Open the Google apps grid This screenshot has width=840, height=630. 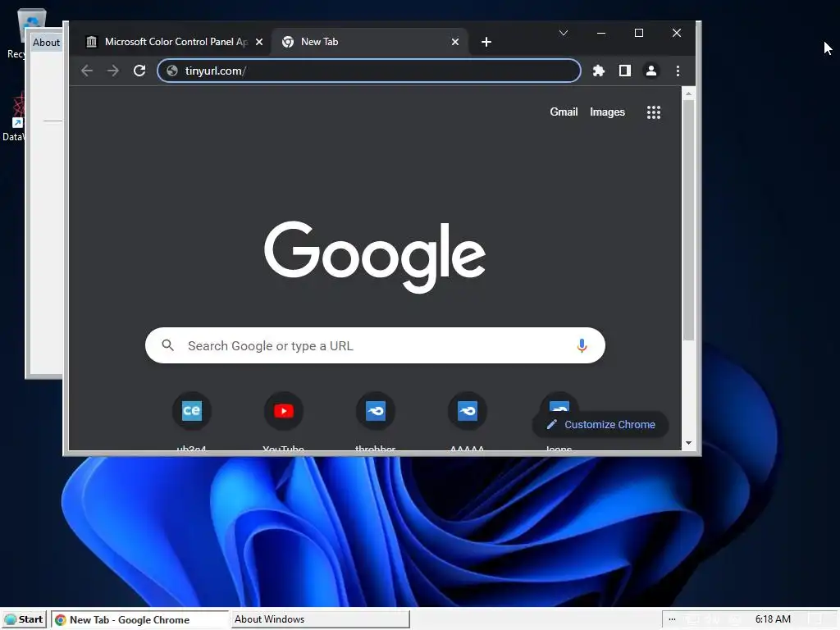pos(654,112)
